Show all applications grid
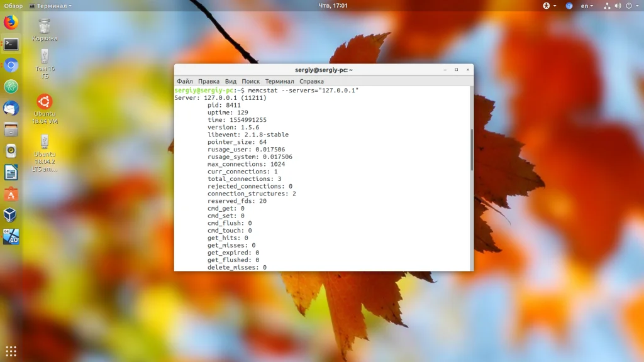The image size is (644, 362). pyautogui.click(x=11, y=351)
